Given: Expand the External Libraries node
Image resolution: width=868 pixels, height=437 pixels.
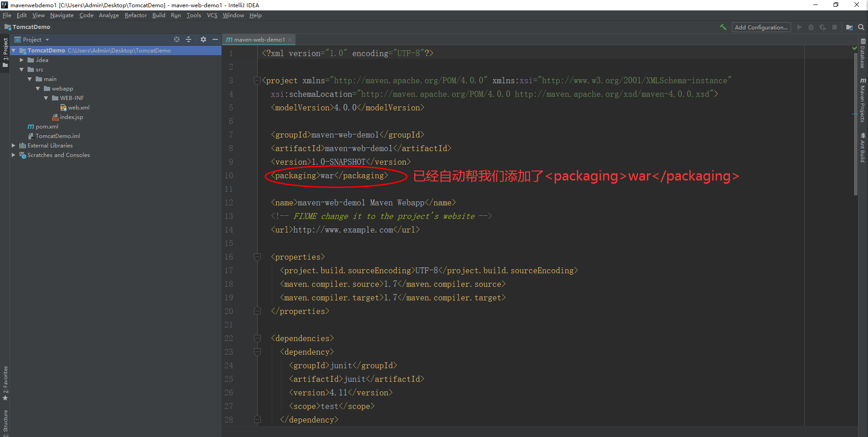Looking at the screenshot, I should [14, 145].
